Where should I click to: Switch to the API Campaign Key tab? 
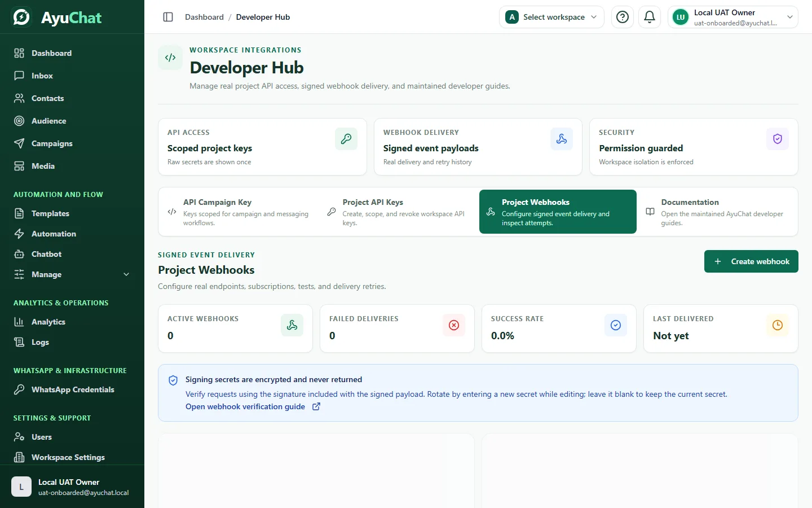240,212
